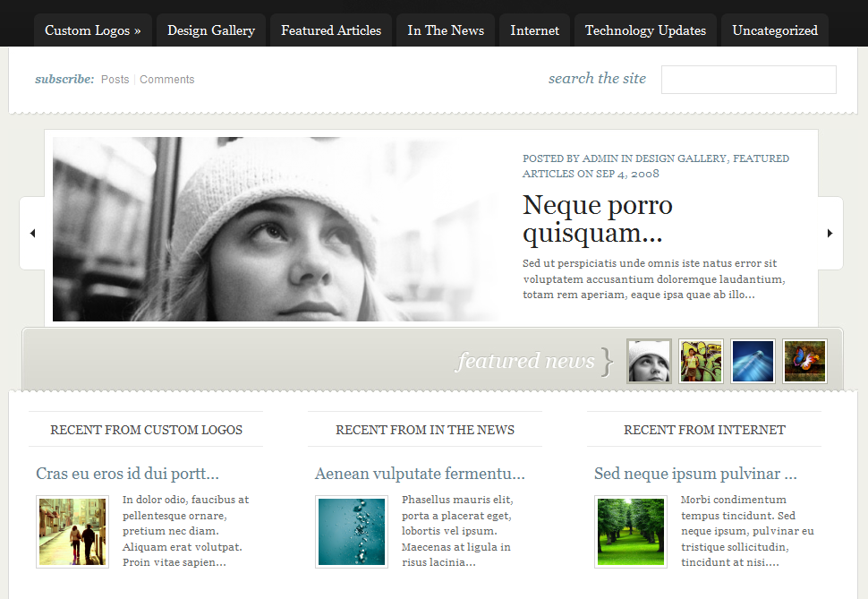
Task: Click the featured news label
Action: click(x=526, y=361)
